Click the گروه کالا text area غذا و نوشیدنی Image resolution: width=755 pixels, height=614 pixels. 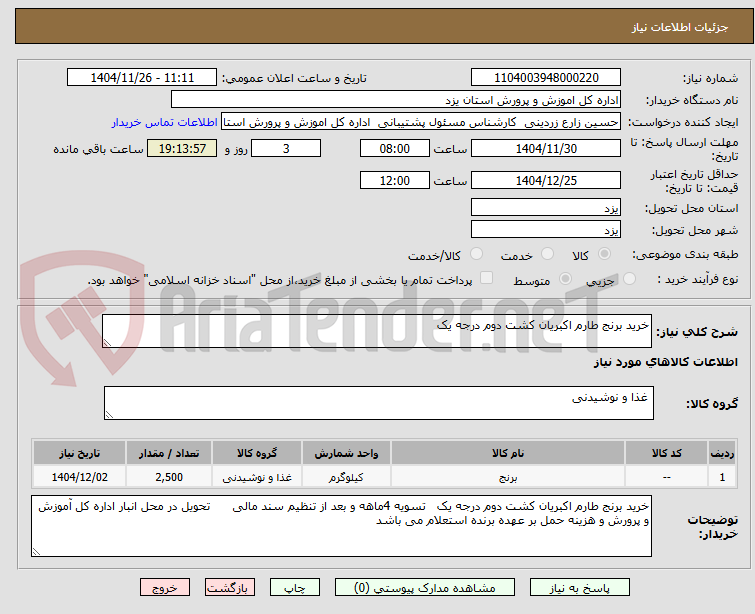[379, 403]
